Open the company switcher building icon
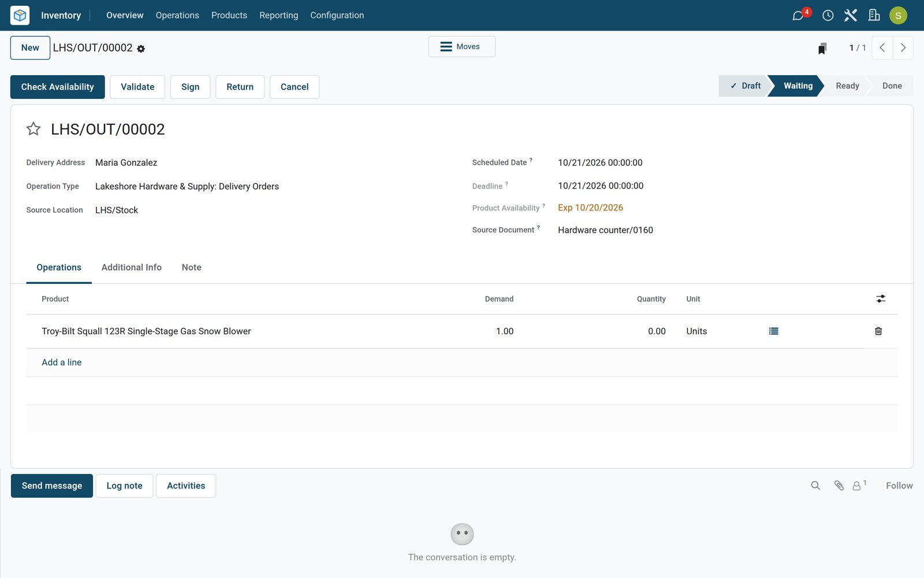Viewport: 924px width, 578px height. point(874,15)
